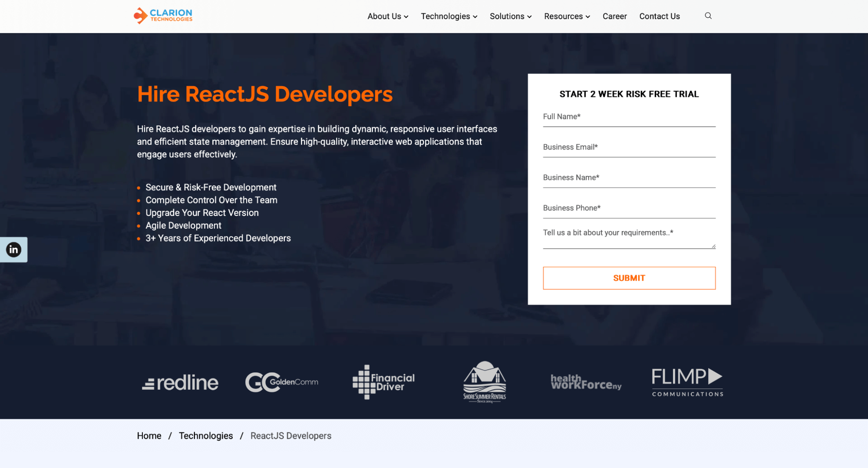
Task: Click the LinkedIn share icon
Action: pyautogui.click(x=13, y=249)
